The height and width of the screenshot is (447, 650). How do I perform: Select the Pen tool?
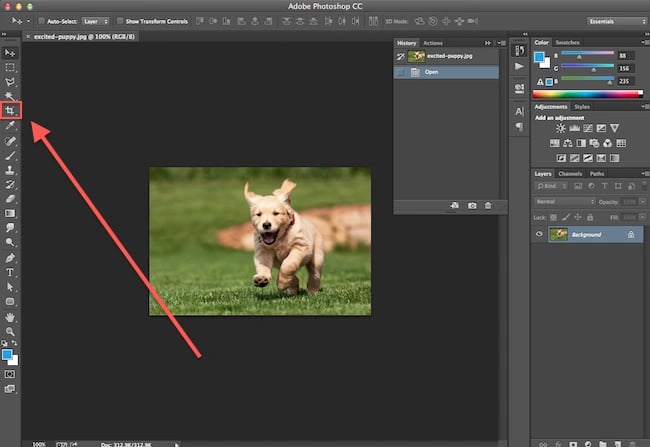[11, 258]
